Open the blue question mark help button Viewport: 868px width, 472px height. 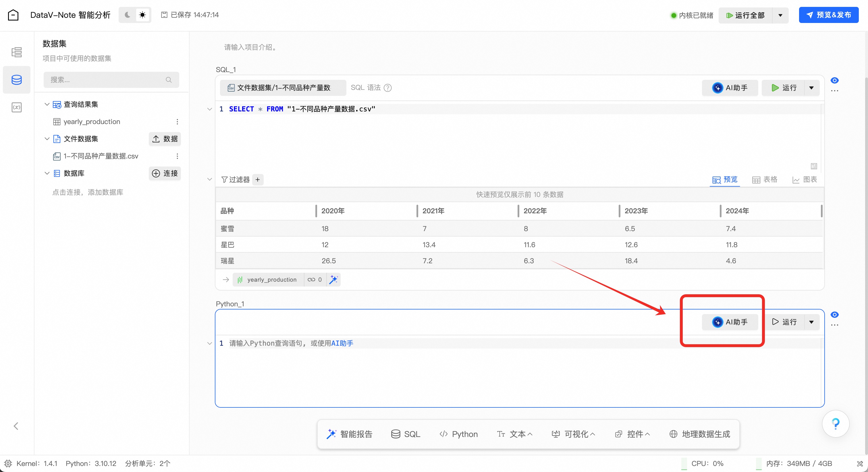click(x=835, y=424)
